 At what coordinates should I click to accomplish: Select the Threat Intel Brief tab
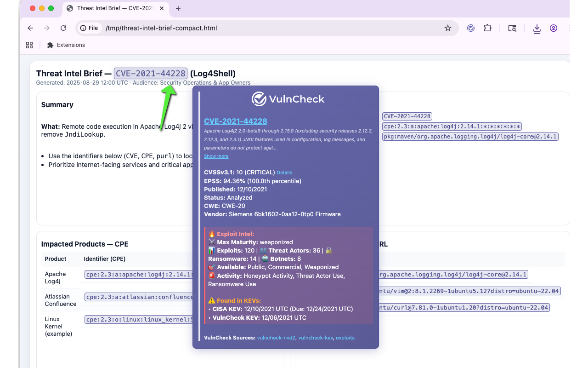tap(116, 8)
